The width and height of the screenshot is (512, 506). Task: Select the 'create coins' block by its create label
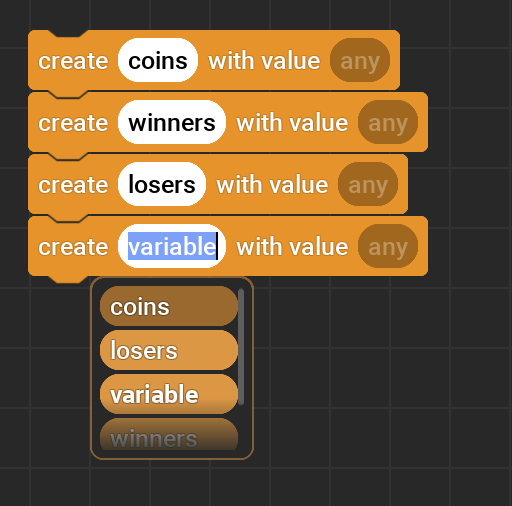click(73, 61)
